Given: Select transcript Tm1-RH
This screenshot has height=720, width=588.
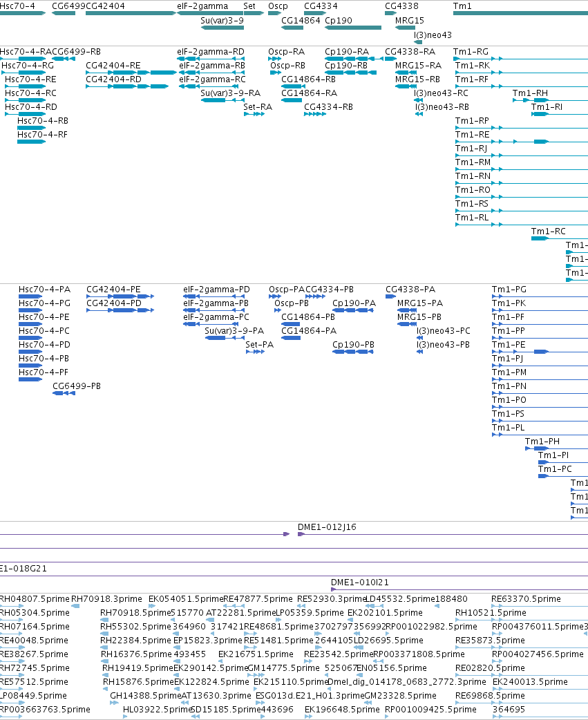Looking at the screenshot, I should click(530, 93).
